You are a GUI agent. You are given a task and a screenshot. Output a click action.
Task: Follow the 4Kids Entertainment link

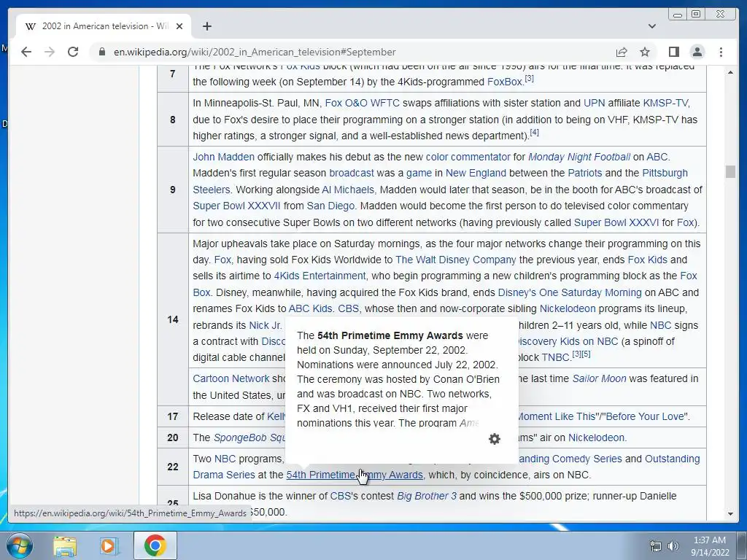pos(320,276)
